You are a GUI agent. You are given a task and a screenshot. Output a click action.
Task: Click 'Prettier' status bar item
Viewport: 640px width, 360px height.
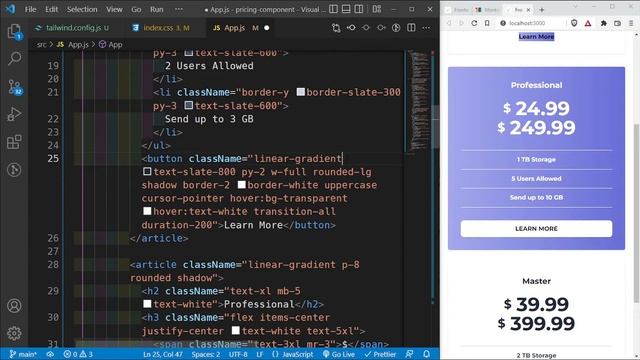pyautogui.click(x=380, y=354)
